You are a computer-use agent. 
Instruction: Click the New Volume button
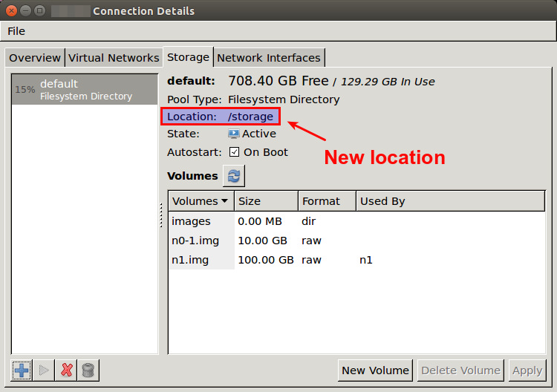pyautogui.click(x=375, y=370)
